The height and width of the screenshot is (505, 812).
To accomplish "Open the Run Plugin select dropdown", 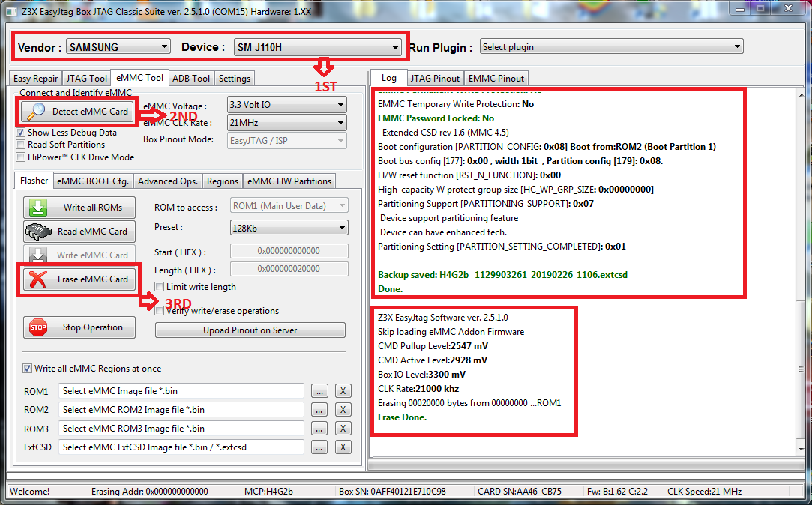I will click(x=612, y=46).
